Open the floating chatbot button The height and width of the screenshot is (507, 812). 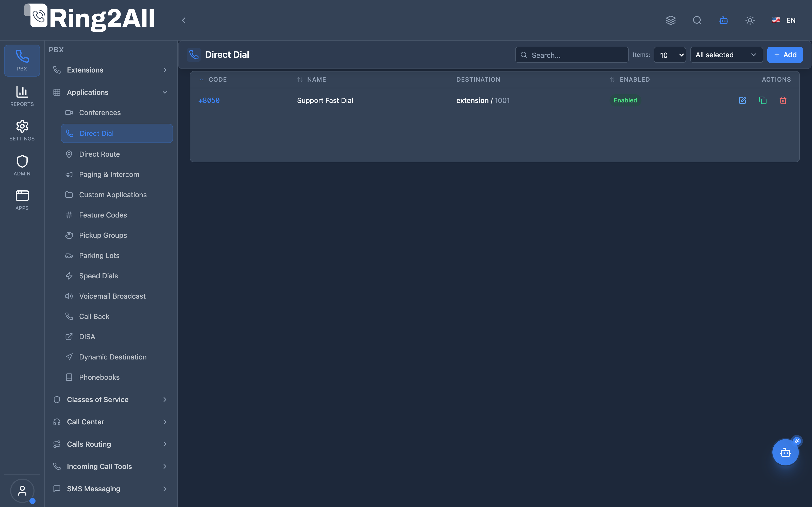click(785, 452)
